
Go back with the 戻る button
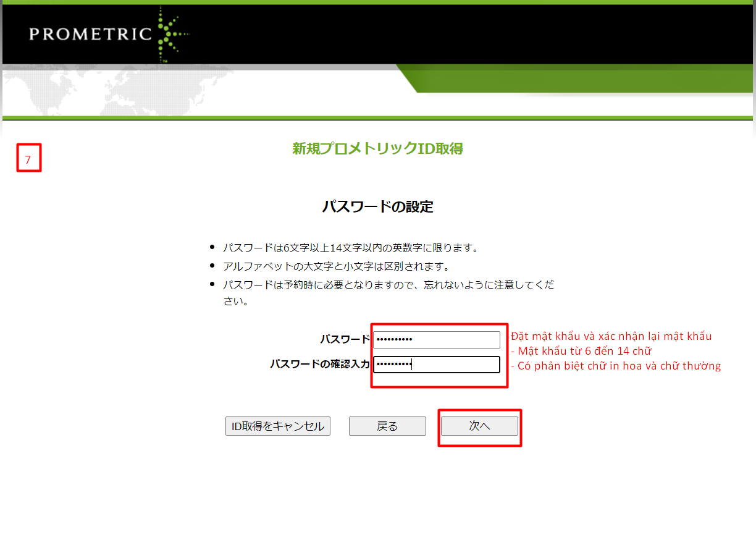[387, 426]
